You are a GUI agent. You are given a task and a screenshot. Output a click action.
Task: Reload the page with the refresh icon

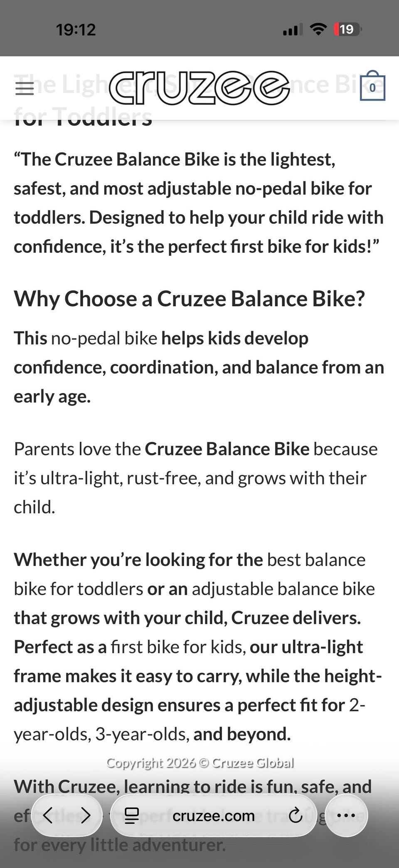pos(295,816)
